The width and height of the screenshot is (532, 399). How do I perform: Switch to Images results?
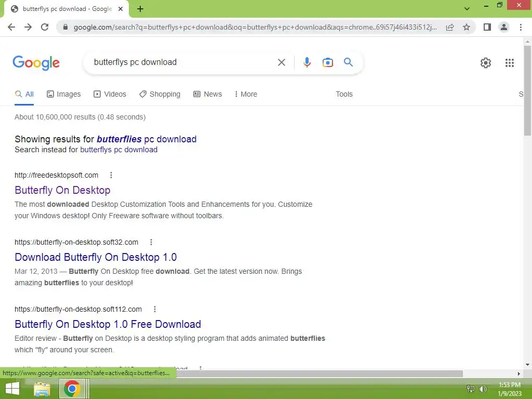pos(64,95)
